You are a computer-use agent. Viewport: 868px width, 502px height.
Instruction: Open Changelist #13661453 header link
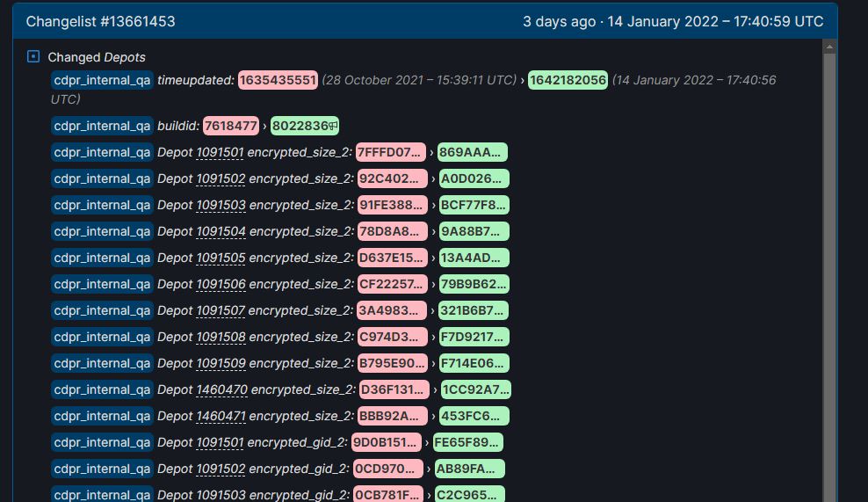pos(100,22)
